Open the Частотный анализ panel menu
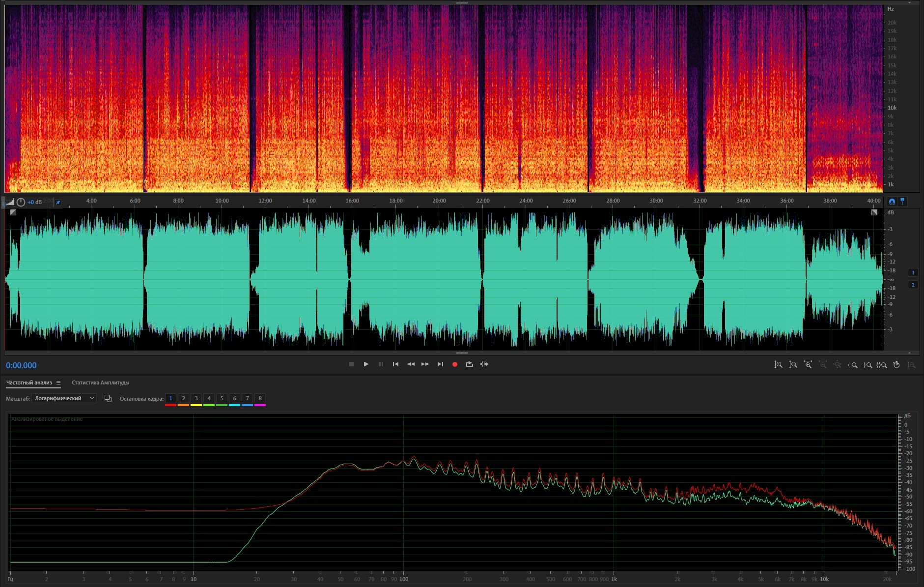924x587 pixels. click(x=58, y=382)
